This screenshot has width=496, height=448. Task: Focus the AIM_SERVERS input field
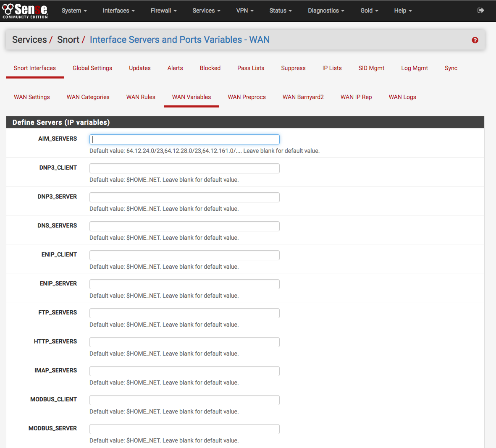click(x=184, y=139)
